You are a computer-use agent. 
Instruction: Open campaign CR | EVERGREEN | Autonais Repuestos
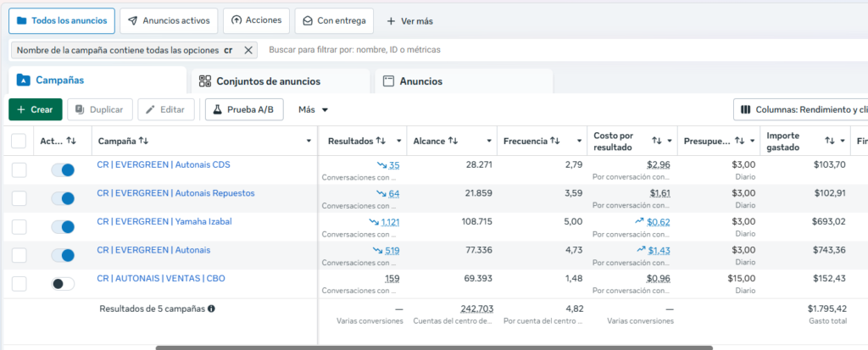tap(175, 192)
